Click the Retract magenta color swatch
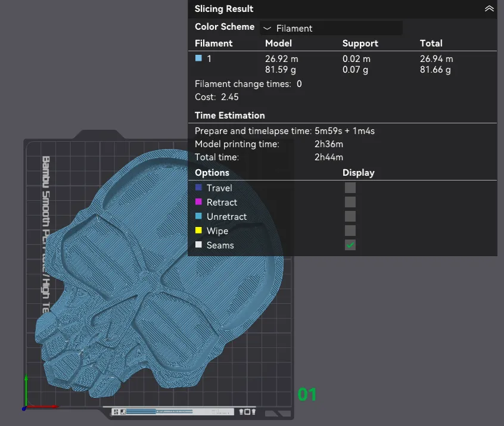504x426 pixels. 198,202
